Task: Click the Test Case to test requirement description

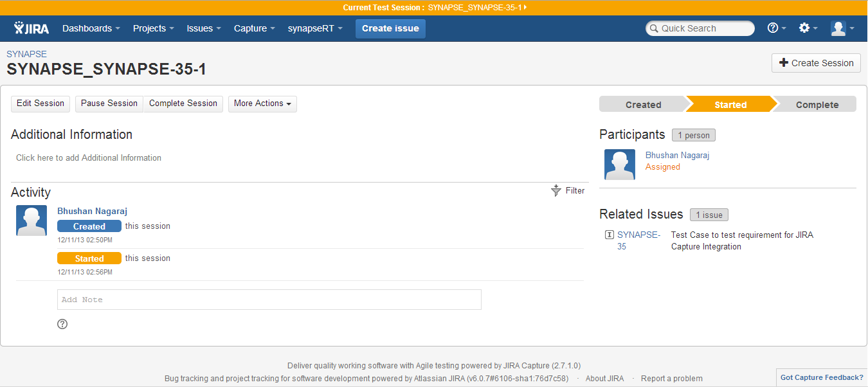Action: (x=742, y=240)
